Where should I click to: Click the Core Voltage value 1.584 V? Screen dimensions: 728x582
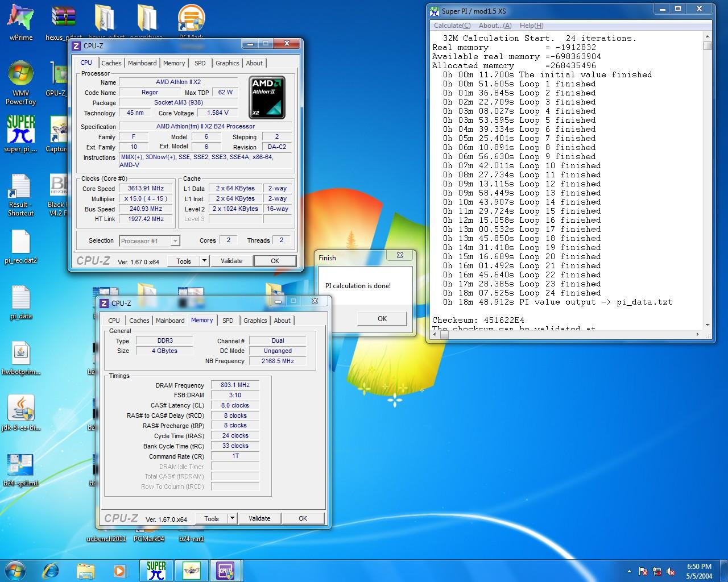click(218, 113)
